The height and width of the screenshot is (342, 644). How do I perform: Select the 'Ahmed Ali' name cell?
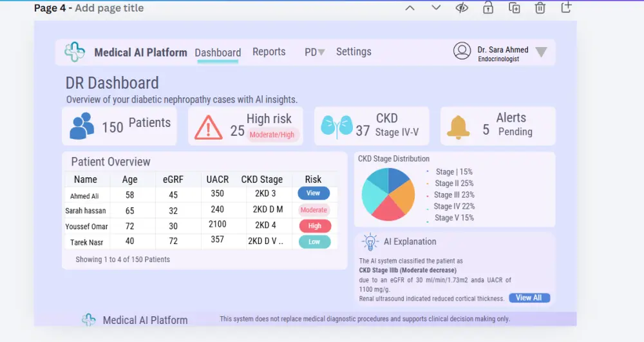click(84, 196)
